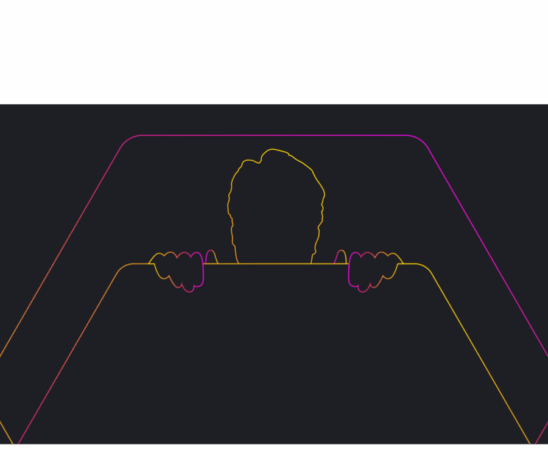Click the hair tuft atop the head
Image resolution: width=548 pixels, height=450 pixels.
[274, 153]
